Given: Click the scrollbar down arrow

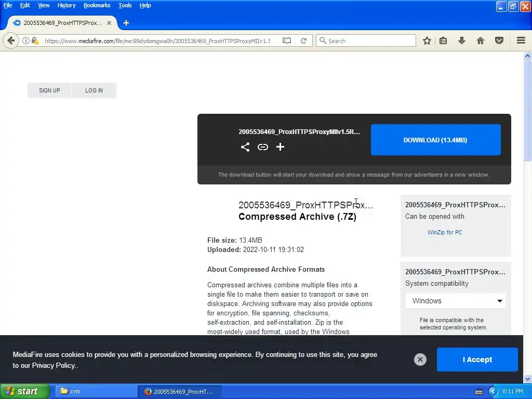Looking at the screenshot, I should (x=527, y=379).
